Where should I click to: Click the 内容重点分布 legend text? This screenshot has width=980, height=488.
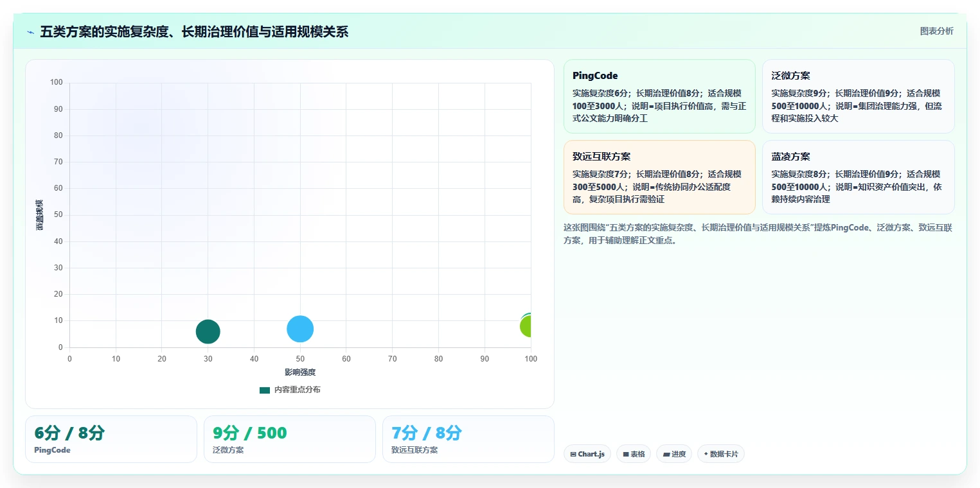(297, 390)
